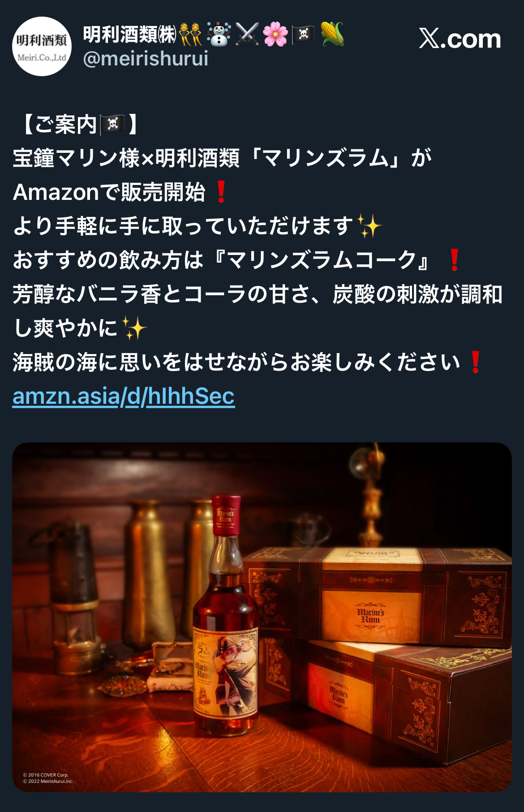Click the 明利酒類㈱ display name
Screen dimensions: 524x812
pyautogui.click(x=130, y=35)
